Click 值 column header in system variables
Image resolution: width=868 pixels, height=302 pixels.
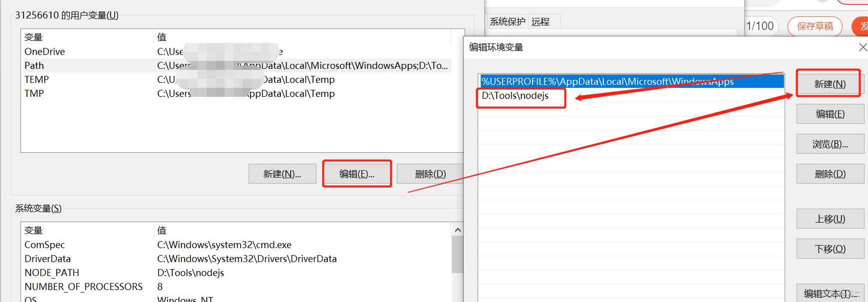(302, 230)
